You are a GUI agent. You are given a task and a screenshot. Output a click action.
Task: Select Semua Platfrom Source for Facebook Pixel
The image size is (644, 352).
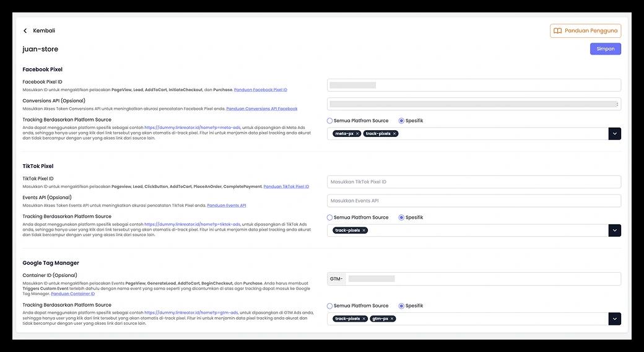coord(330,121)
